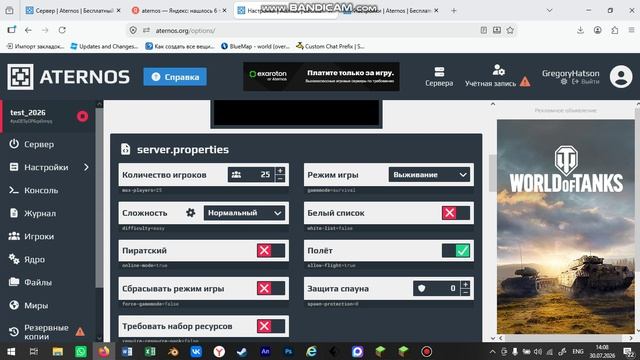
Task: Open the Custom Chat Prefix bookmark
Action: point(330,46)
